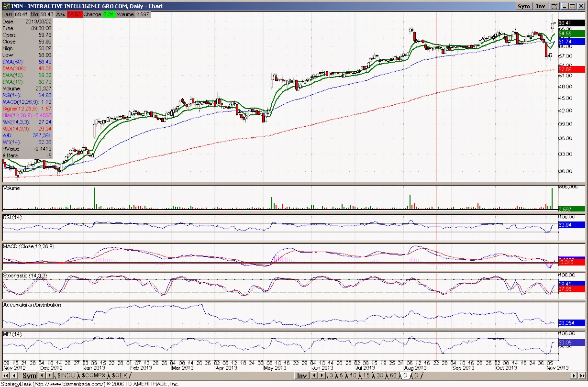Click the Inv button in the title bar
Viewport: 588px width, 387px height.
click(x=541, y=6)
